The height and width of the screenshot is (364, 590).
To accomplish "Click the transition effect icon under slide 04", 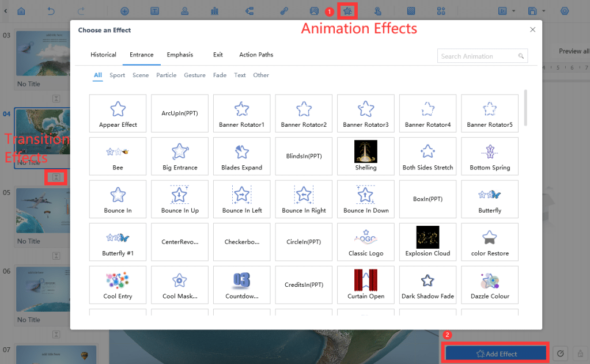I will [x=56, y=177].
